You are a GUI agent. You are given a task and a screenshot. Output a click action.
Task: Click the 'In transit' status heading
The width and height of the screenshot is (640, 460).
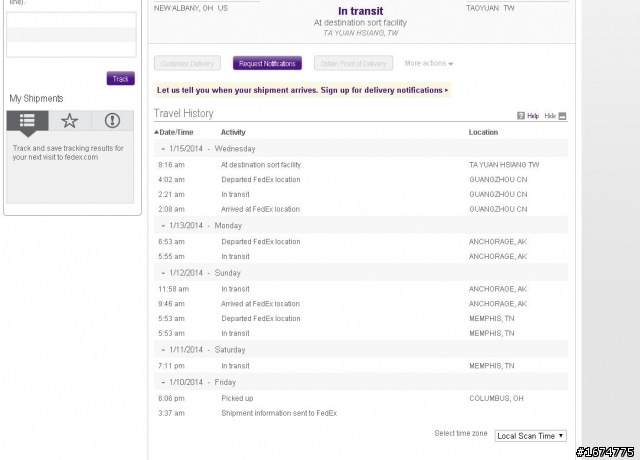[x=360, y=11]
